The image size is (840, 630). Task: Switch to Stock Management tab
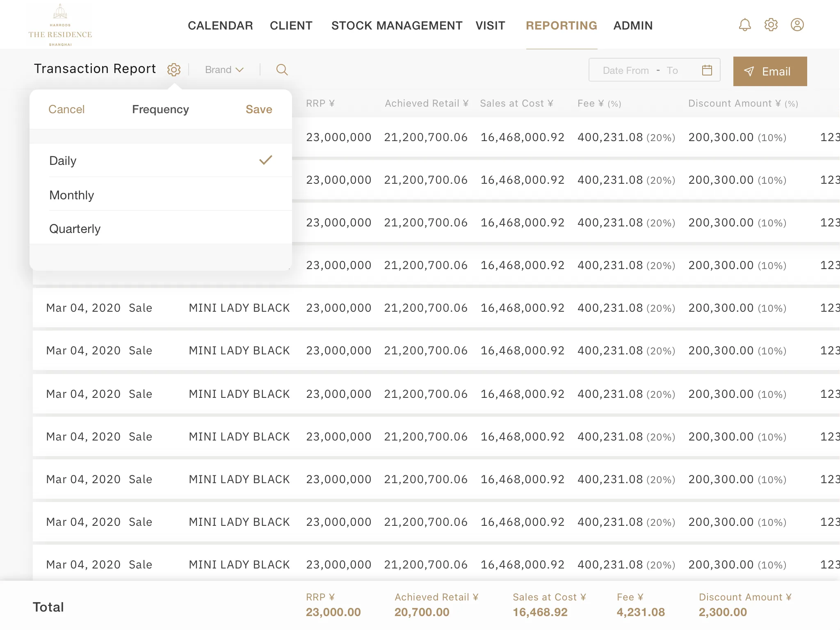coord(397,25)
